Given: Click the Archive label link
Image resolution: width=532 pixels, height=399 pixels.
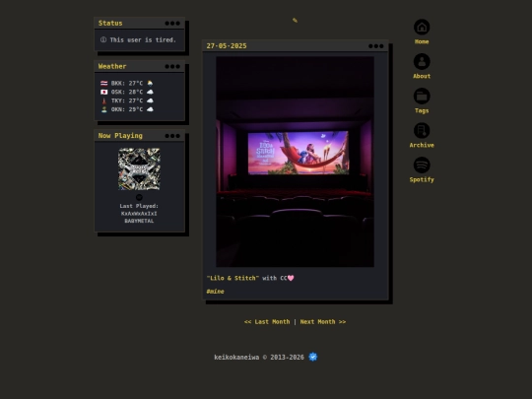Looking at the screenshot, I should [x=422, y=145].
